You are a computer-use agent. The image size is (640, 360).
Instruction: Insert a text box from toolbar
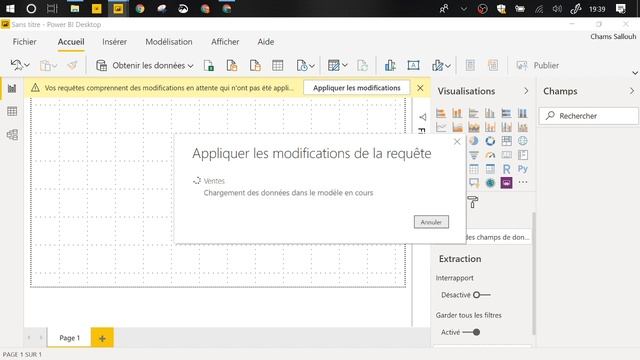[413, 65]
